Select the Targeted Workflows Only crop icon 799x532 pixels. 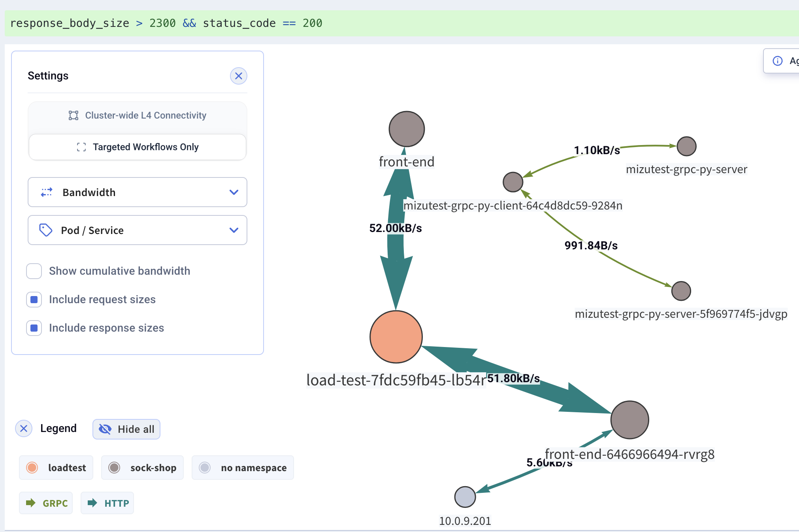point(81,147)
